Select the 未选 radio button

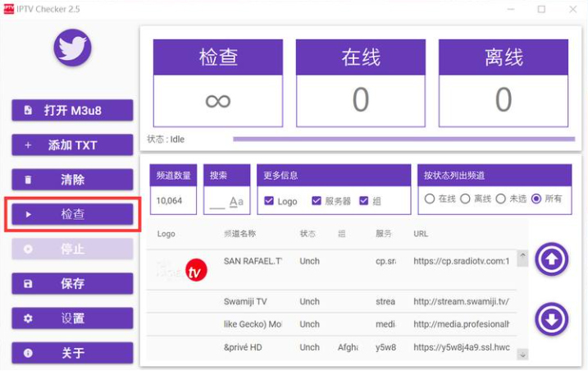[x=501, y=199]
